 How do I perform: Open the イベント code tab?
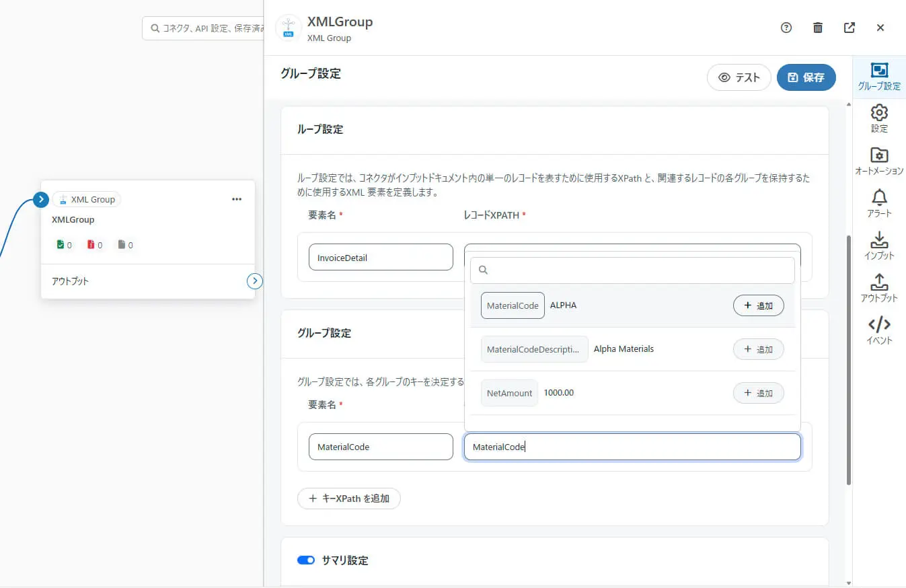pyautogui.click(x=879, y=331)
